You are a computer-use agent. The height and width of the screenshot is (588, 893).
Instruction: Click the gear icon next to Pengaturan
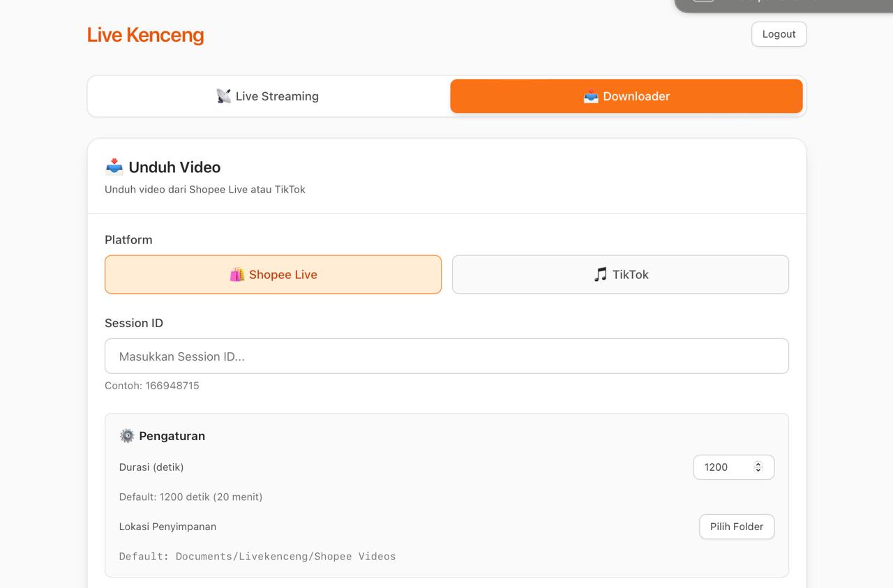coord(127,436)
